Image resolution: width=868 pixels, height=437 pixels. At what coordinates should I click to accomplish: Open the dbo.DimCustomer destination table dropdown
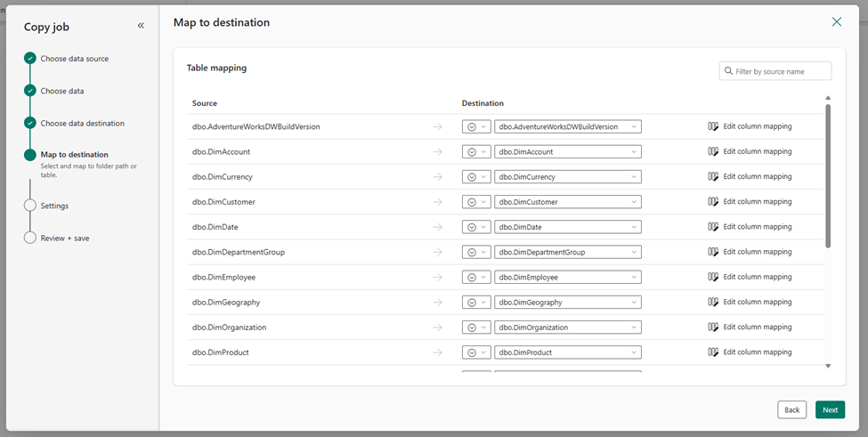pos(568,202)
